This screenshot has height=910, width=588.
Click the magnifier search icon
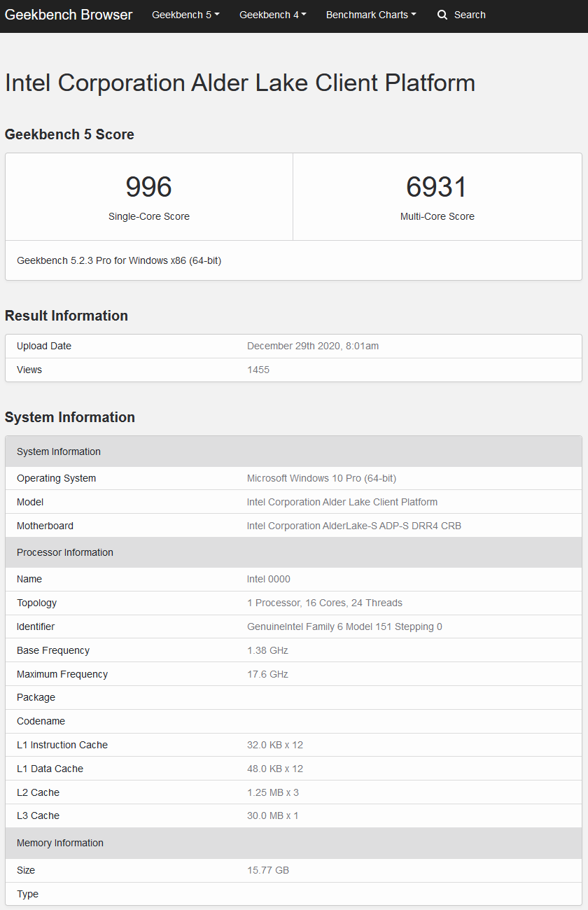tap(442, 15)
